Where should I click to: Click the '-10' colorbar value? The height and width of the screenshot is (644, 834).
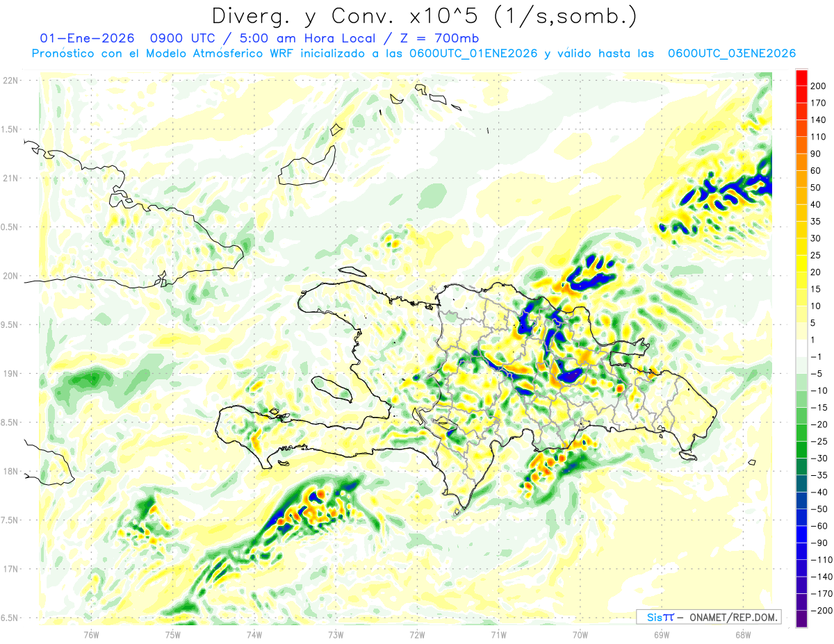click(x=819, y=390)
